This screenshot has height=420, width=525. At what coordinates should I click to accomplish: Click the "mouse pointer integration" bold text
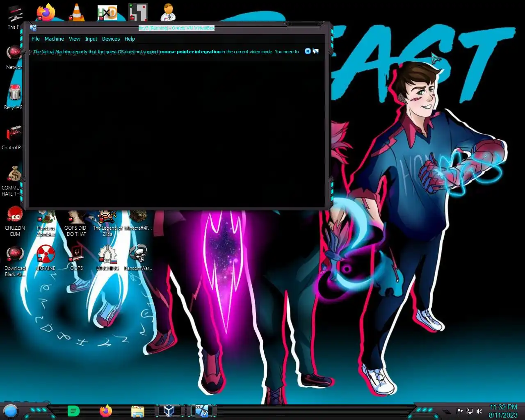point(190,52)
